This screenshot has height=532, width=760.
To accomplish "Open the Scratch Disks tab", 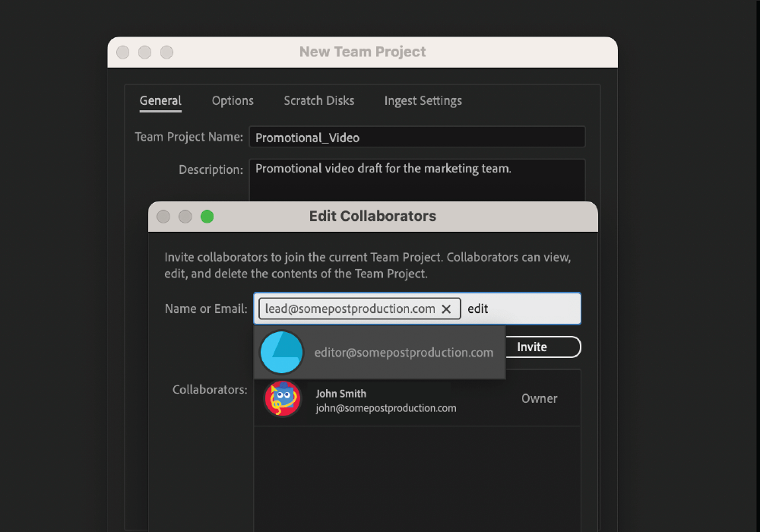I will click(x=318, y=100).
